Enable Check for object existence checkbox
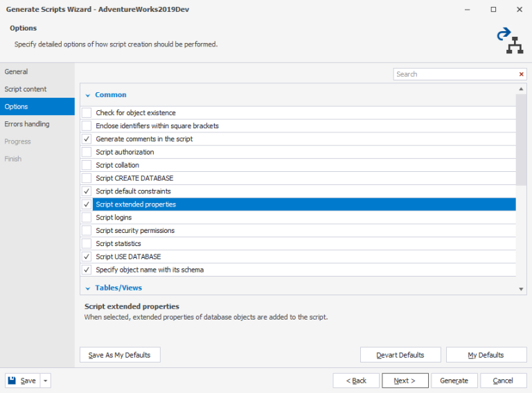 (87, 113)
